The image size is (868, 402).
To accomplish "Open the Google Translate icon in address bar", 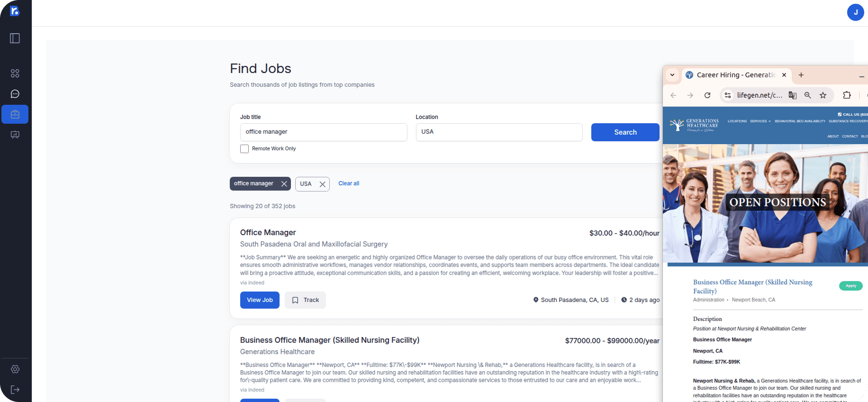I will (x=792, y=95).
